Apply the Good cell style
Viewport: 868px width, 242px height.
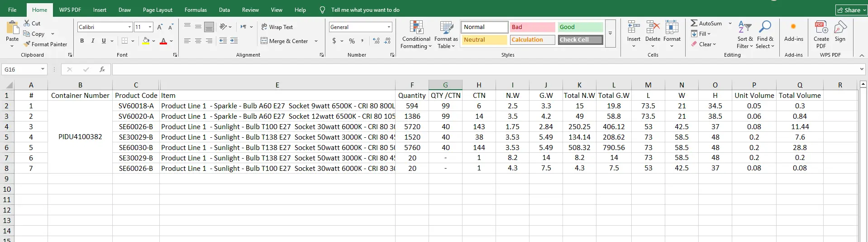pos(580,27)
